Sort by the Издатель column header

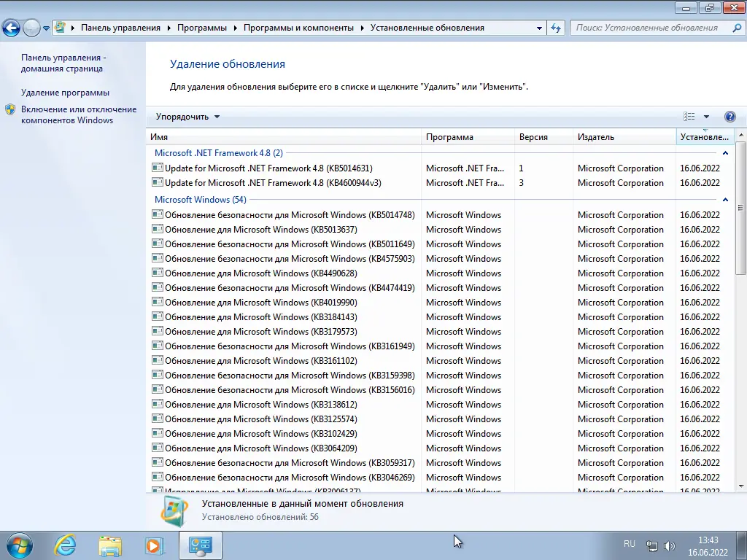coord(624,136)
